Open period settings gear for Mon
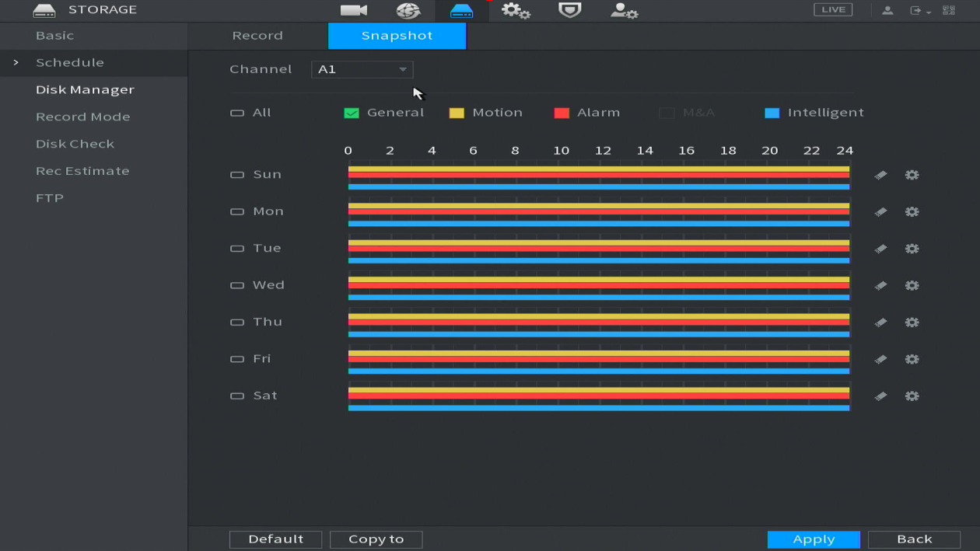Viewport: 980px width, 551px height. point(912,211)
